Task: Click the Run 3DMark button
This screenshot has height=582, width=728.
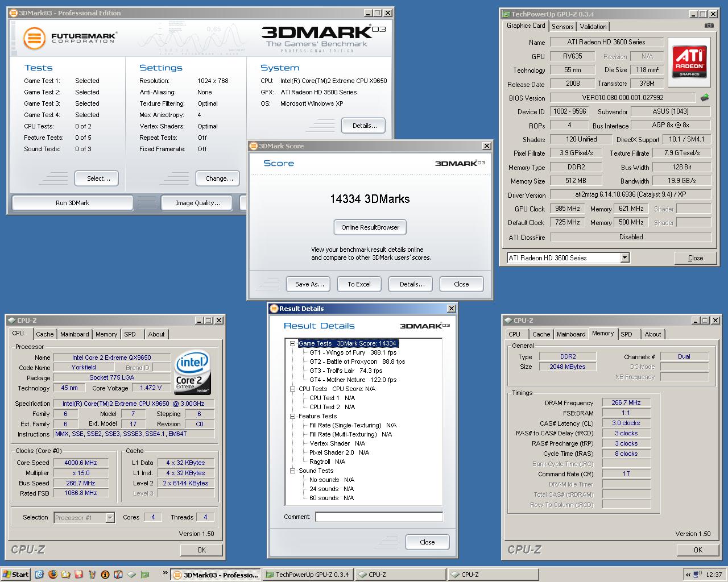Action: pyautogui.click(x=72, y=203)
